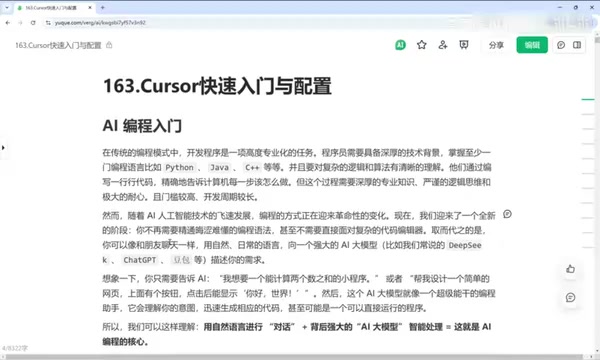Click the 豆包 inline code tag
Image resolution: width=600 pixels, height=360 pixels.
pos(181,260)
